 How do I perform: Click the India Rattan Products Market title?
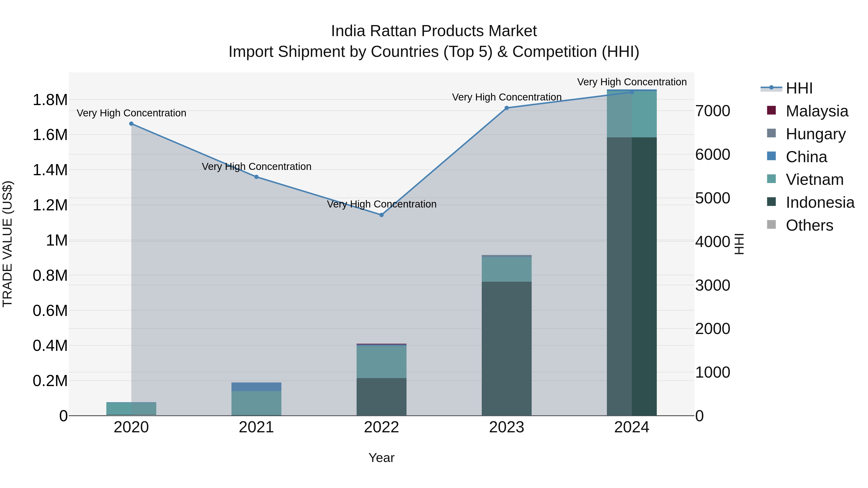click(434, 31)
